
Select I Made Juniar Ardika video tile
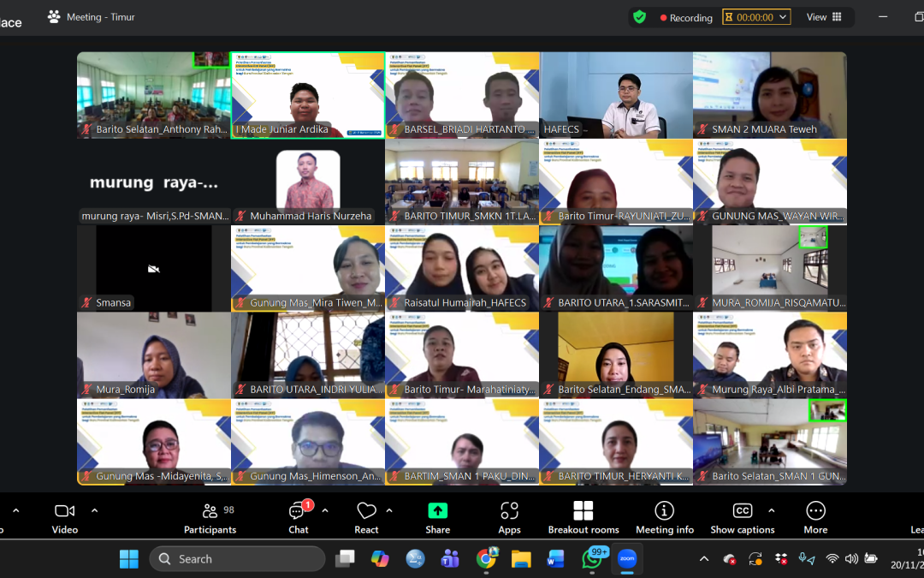tap(308, 96)
